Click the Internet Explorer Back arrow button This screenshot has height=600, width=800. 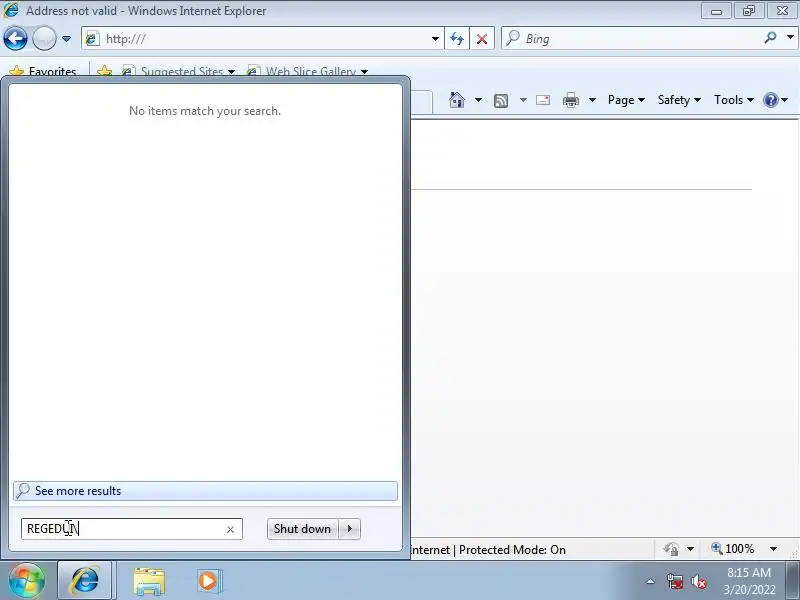(15, 38)
